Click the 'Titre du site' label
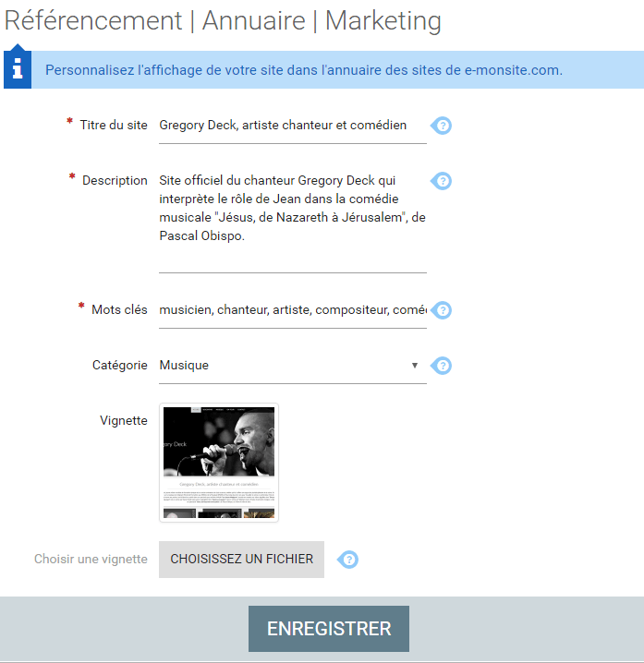Viewport: 644px width, 663px height. [x=114, y=126]
